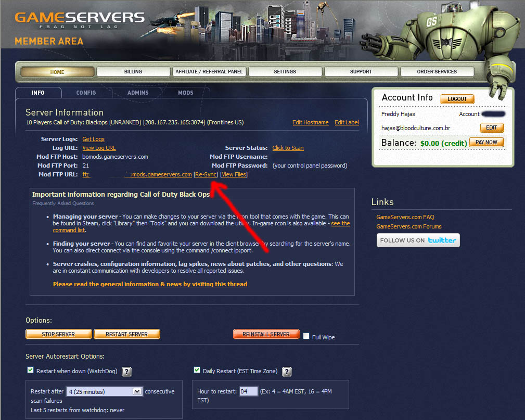Open the BILLING menu
The width and height of the screenshot is (525, 420).
(133, 72)
